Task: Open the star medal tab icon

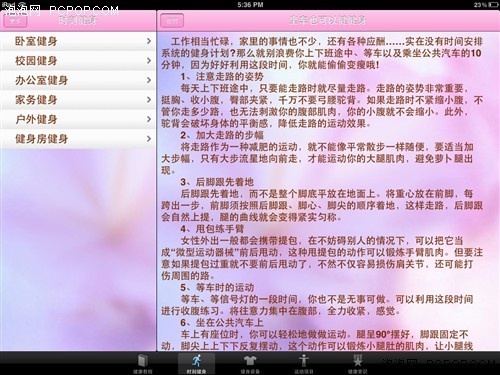Action: 357,363
